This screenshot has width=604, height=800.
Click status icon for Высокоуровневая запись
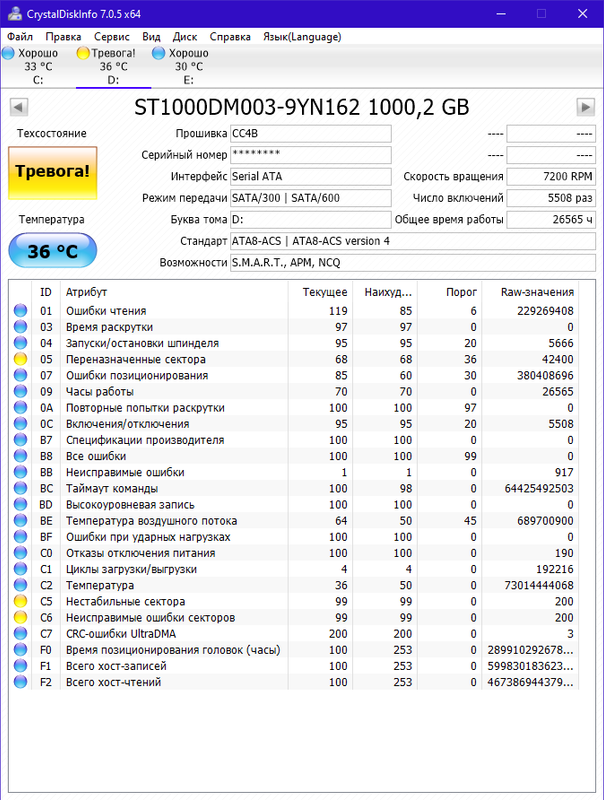[20, 504]
